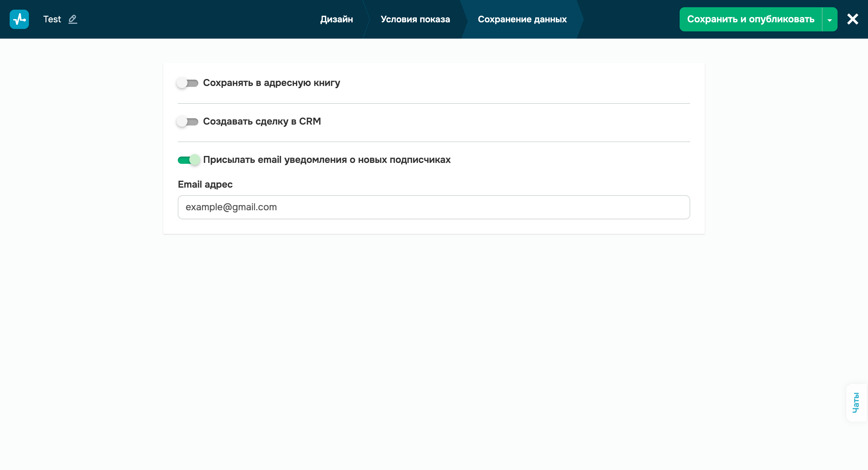The image size is (868, 470).
Task: Toggle the Сохранять в адресную книгу switch
Action: pyautogui.click(x=188, y=83)
